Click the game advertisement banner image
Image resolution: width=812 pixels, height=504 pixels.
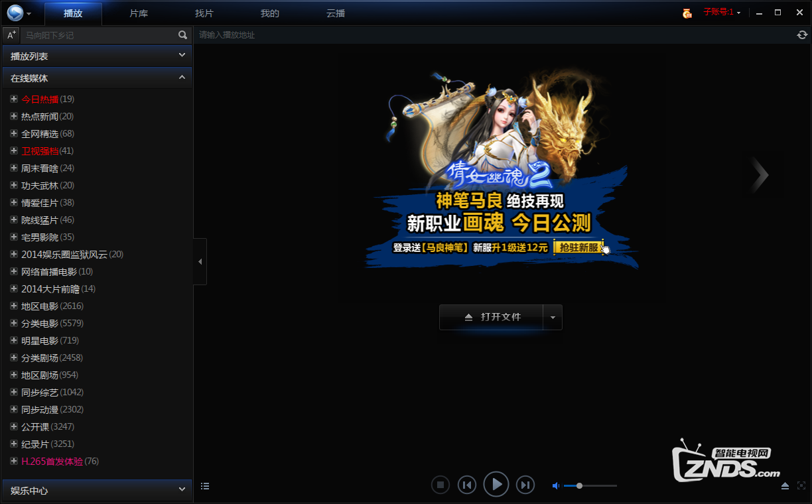pyautogui.click(x=502, y=168)
